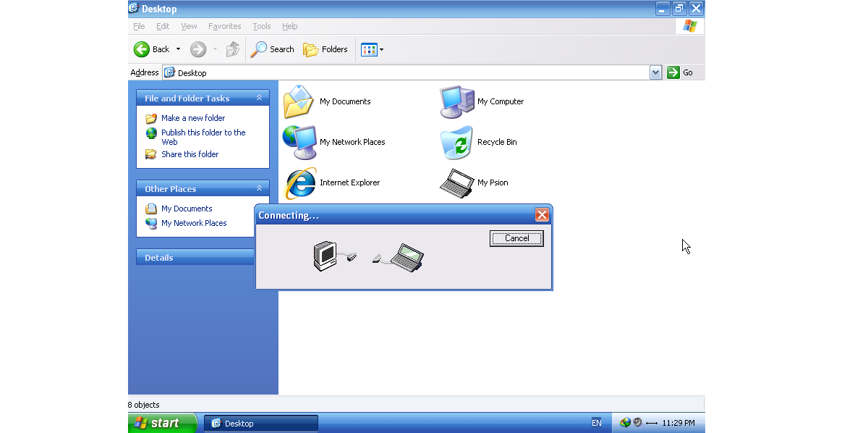Click the Details panel header
Screen dimensions: 868x433
coord(195,257)
